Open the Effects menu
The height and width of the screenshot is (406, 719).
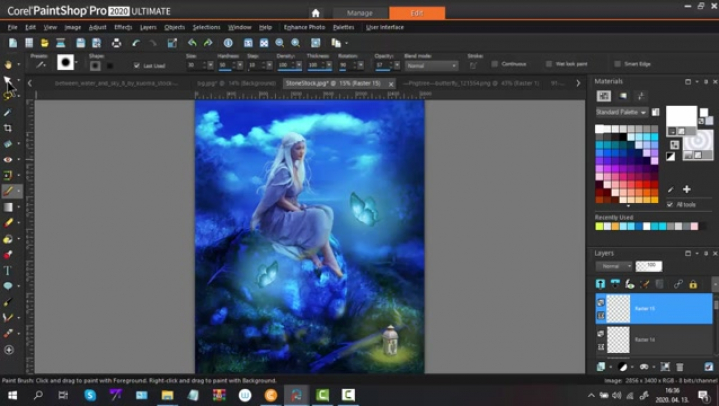(123, 27)
